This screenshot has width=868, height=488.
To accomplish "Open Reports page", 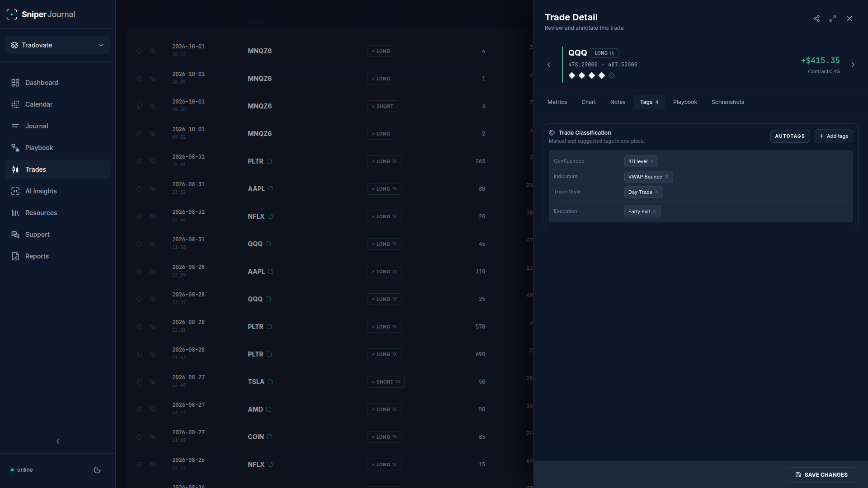I will click(x=57, y=256).
